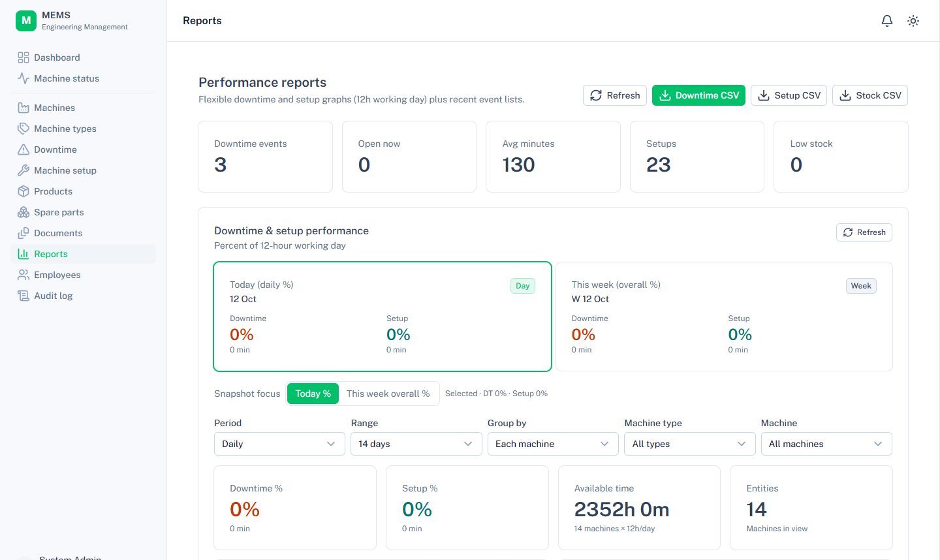Click the Setups 23 stat card
The image size is (940, 560).
(697, 157)
